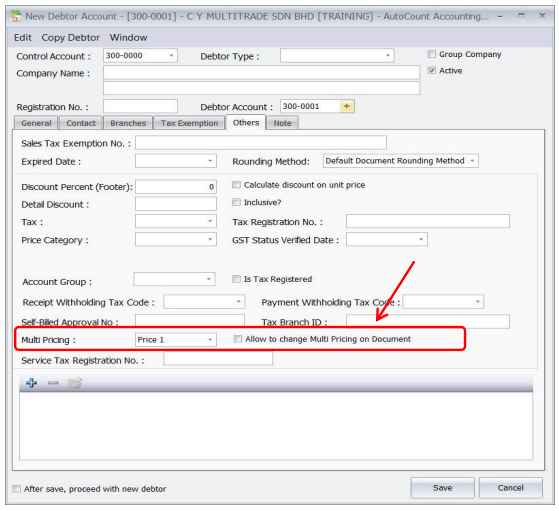Click the folder open icon in grid toolbar

75,383
